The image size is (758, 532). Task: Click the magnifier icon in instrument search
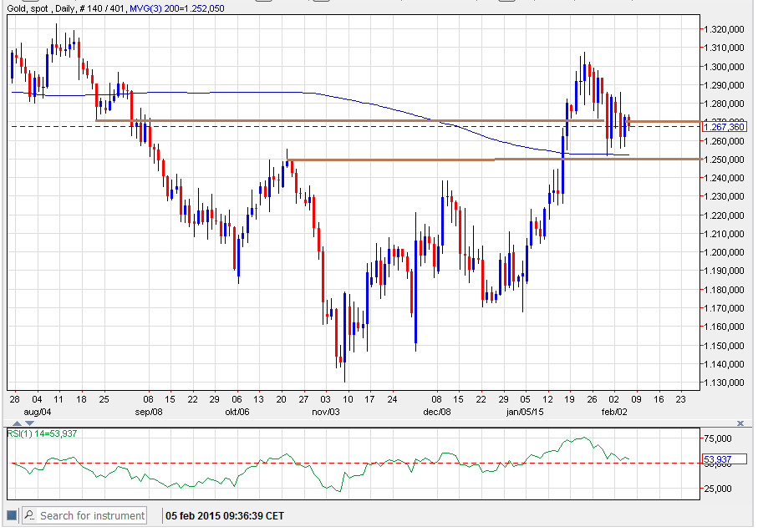pyautogui.click(x=29, y=515)
